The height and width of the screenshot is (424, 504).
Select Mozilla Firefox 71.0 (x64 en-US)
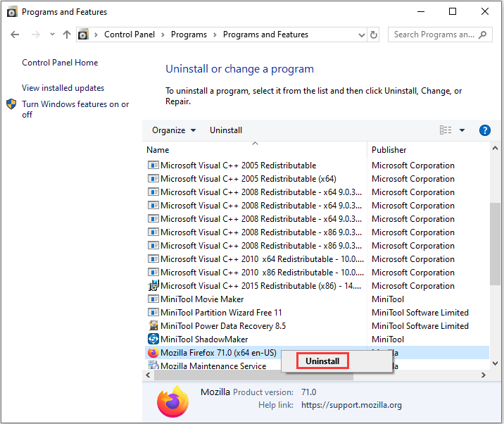[x=218, y=353]
